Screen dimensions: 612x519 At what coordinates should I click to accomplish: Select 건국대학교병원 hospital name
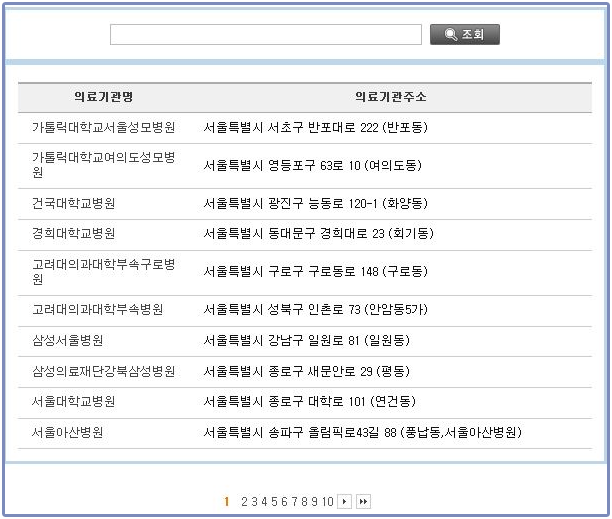pyautogui.click(x=73, y=203)
